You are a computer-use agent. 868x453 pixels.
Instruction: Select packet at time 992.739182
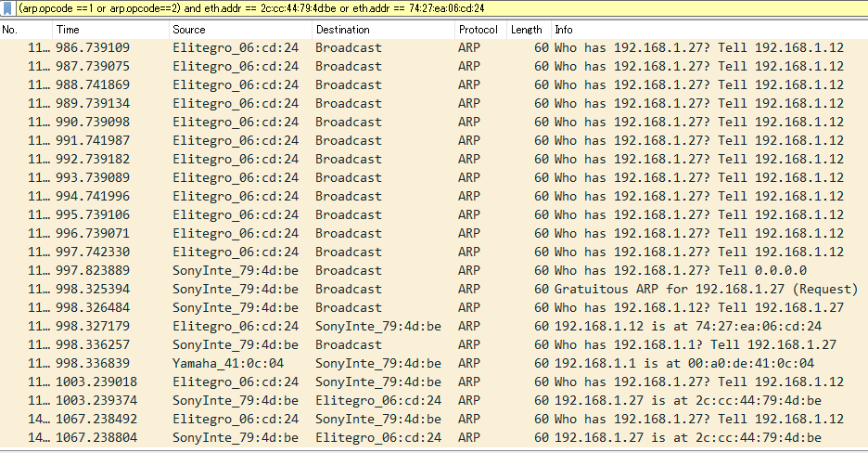click(434, 160)
